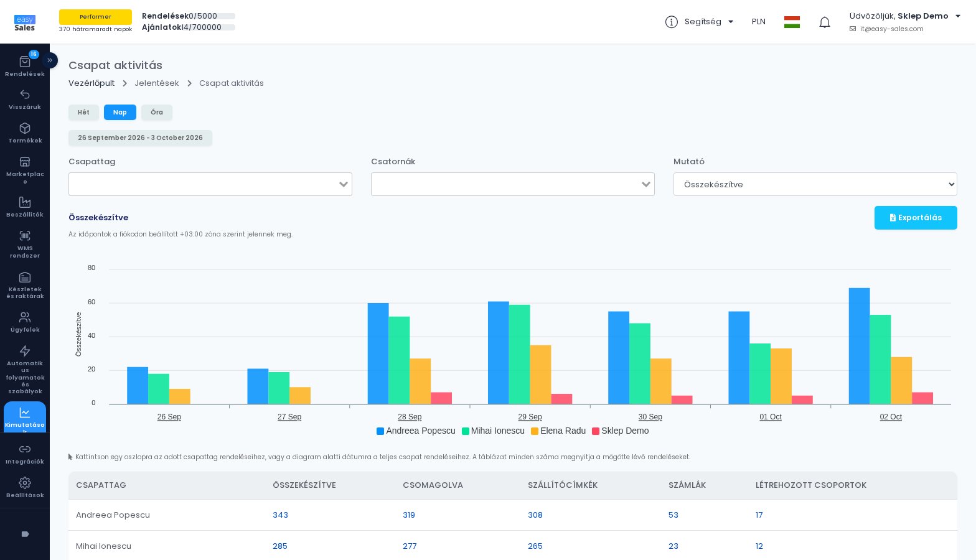Click the Exportálás button

(916, 218)
